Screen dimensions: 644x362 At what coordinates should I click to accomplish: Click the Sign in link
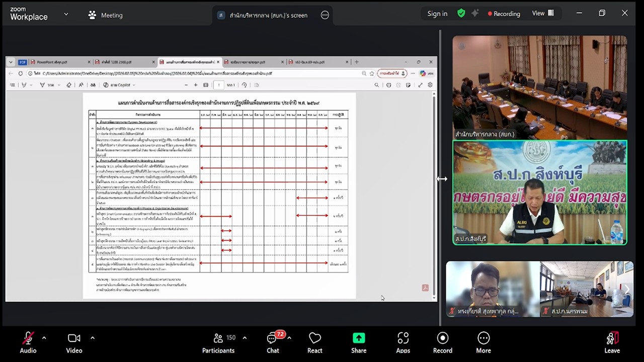[x=437, y=14]
